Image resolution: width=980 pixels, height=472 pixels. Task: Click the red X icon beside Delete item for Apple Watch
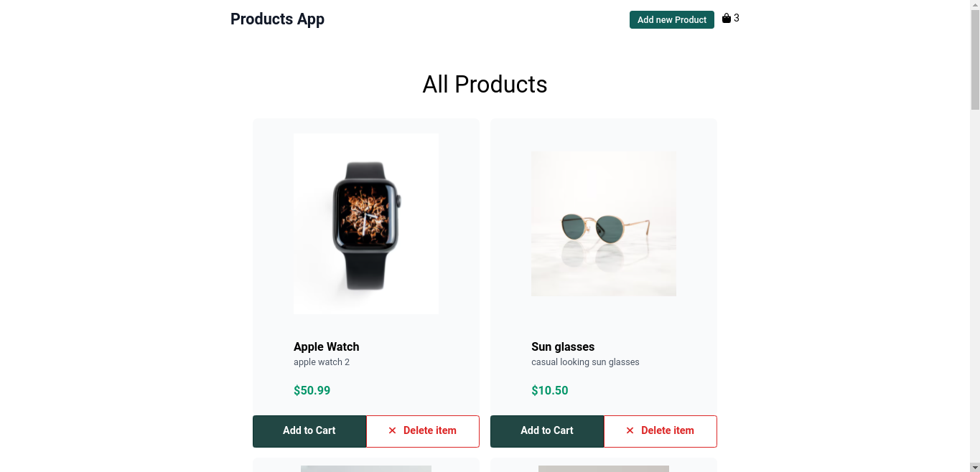coord(393,430)
